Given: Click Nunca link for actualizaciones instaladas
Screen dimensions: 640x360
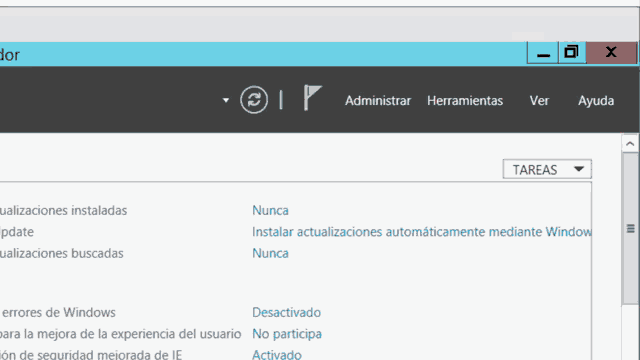Looking at the screenshot, I should [270, 210].
